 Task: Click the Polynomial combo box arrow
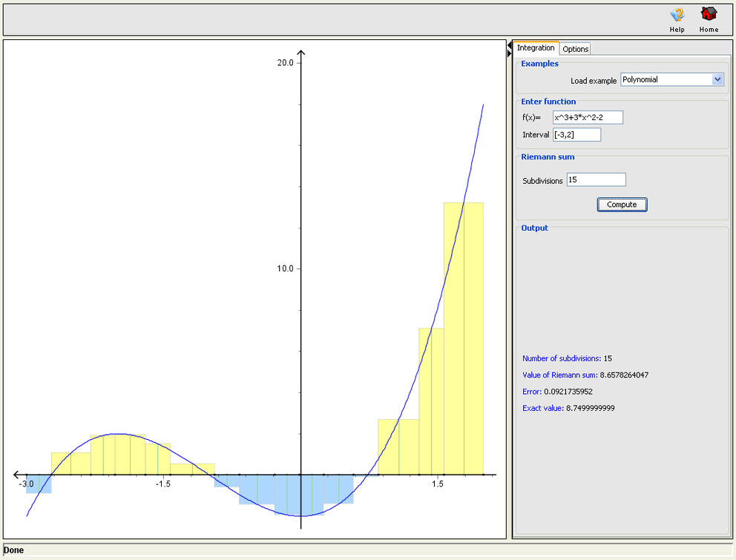coord(717,79)
